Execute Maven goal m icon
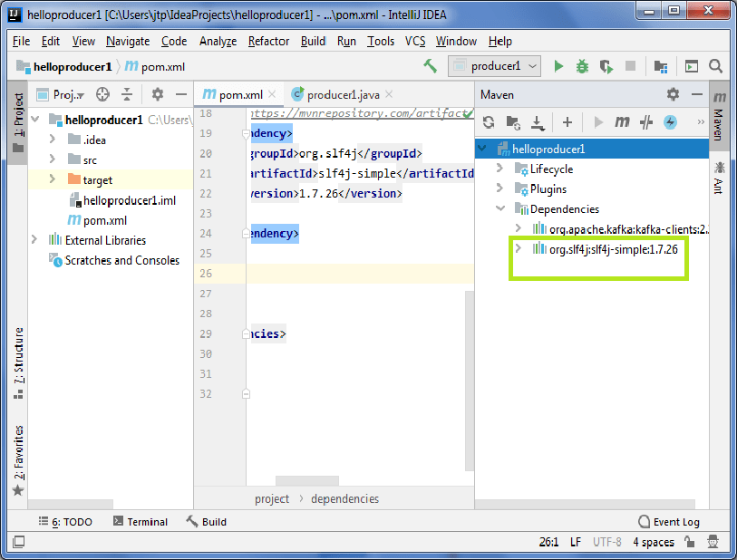 (x=622, y=122)
